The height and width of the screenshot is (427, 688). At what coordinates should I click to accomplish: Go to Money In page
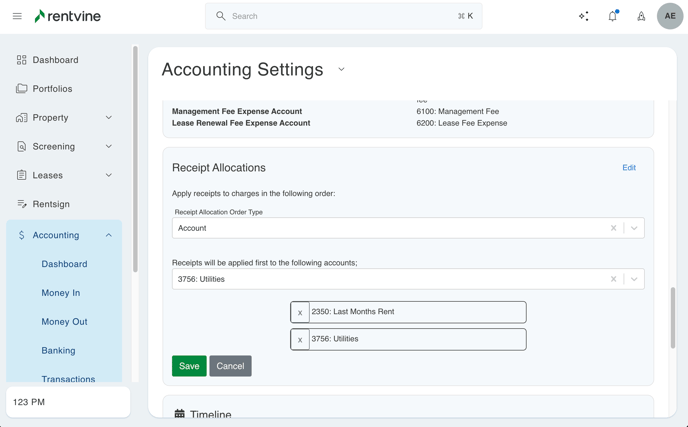tap(61, 293)
